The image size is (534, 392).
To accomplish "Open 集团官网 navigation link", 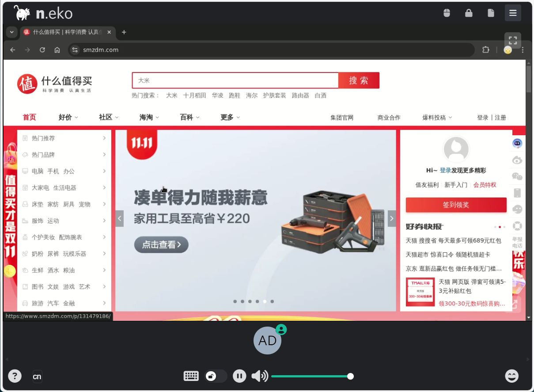I will 342,118.
